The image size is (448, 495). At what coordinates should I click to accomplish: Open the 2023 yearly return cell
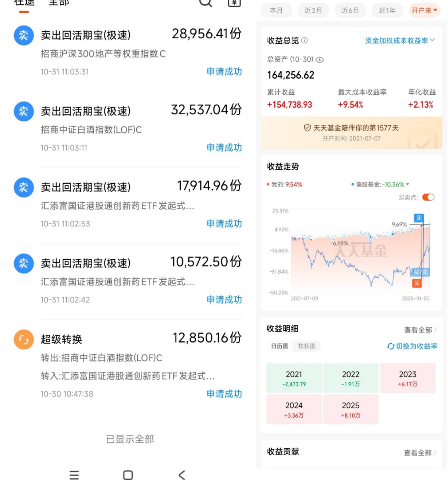[x=408, y=378]
